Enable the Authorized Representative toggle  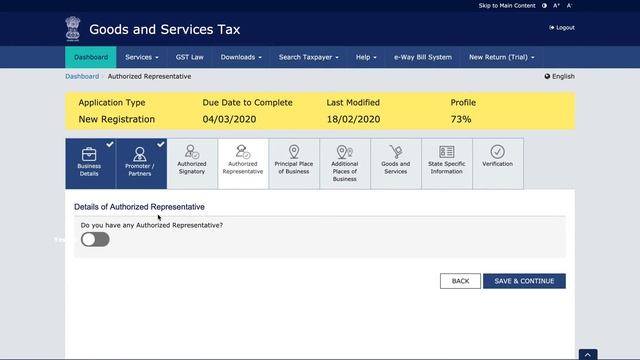tap(95, 239)
